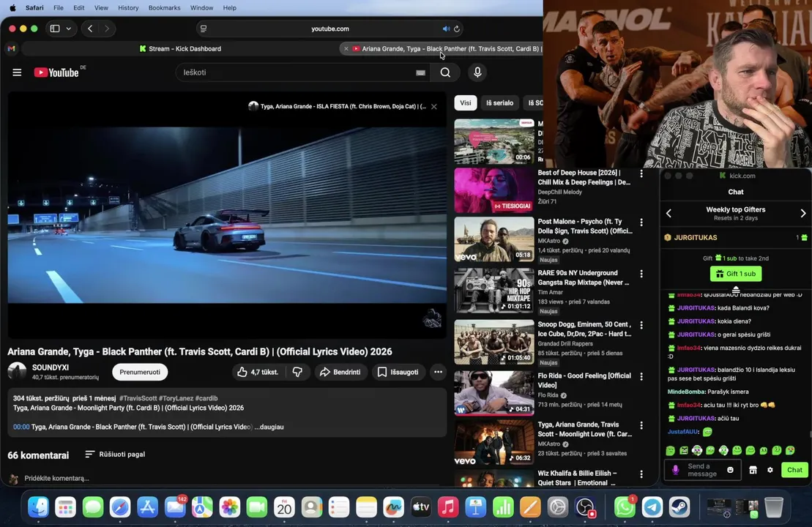Like the video with thumbs-up 4,7 tūkst.
This screenshot has height=527, width=812.
[258, 372]
